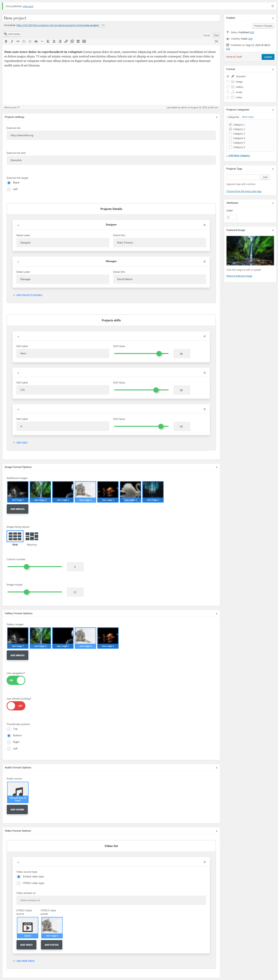This screenshot has width=278, height=980.
Task: Apply italic formatting from editor toolbar
Action: click(12, 41)
